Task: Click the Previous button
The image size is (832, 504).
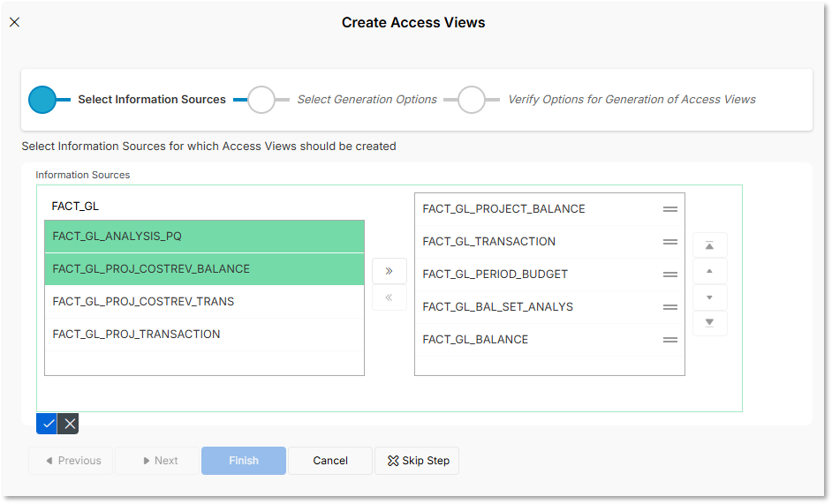Action: coord(71,461)
